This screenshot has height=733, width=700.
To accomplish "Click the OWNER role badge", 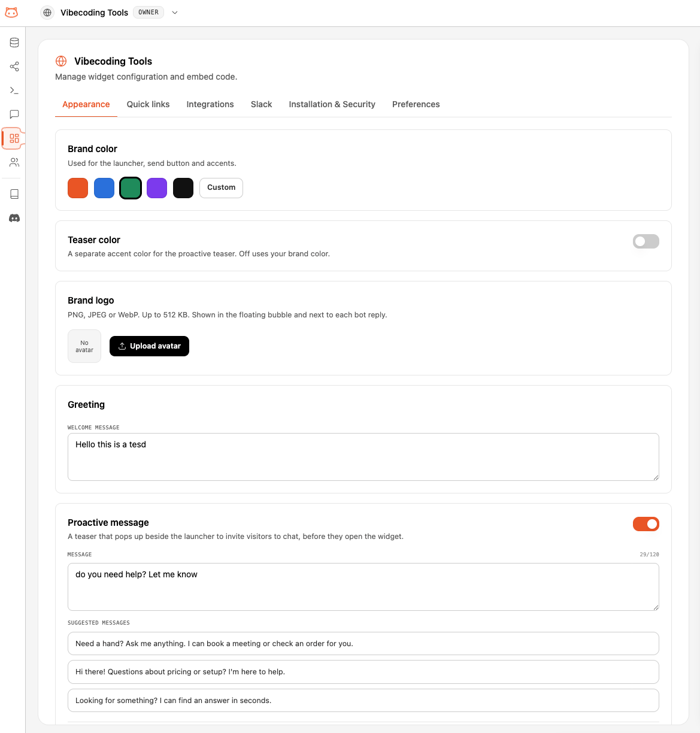I will [149, 13].
